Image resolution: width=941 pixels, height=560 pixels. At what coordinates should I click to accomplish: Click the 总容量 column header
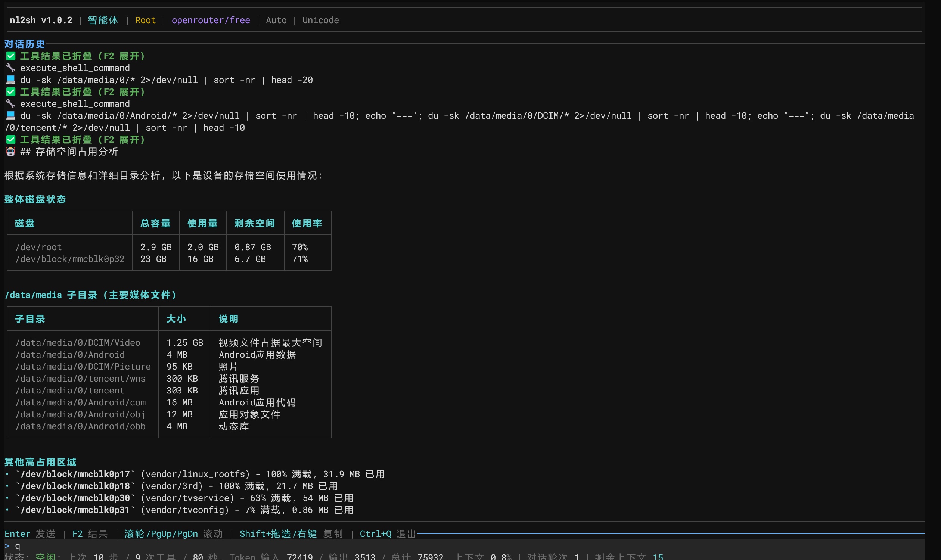(155, 223)
